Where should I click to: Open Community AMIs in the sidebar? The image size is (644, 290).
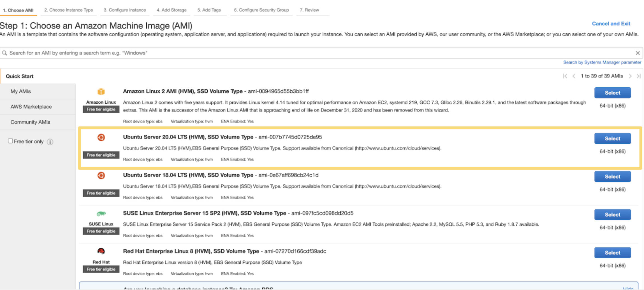[x=38, y=122]
